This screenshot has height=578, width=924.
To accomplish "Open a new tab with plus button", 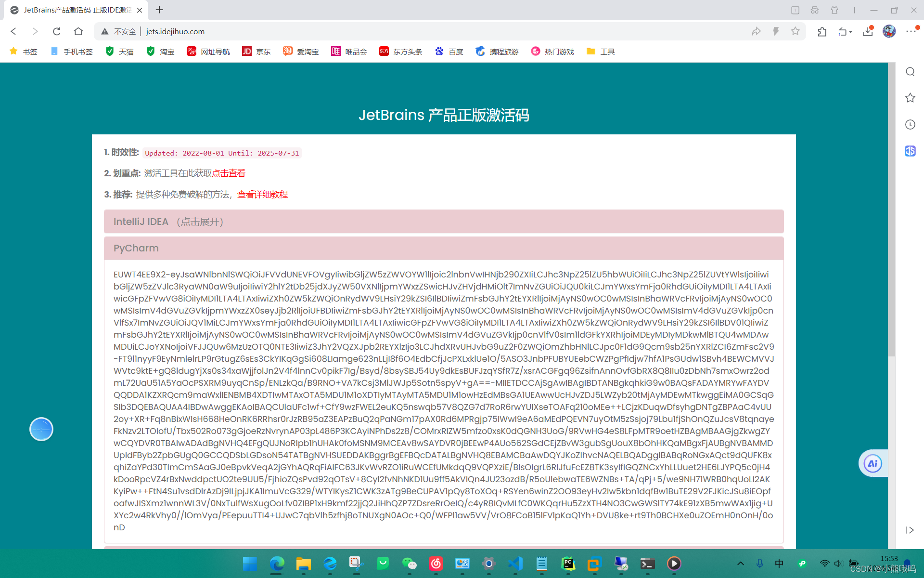I will (159, 10).
